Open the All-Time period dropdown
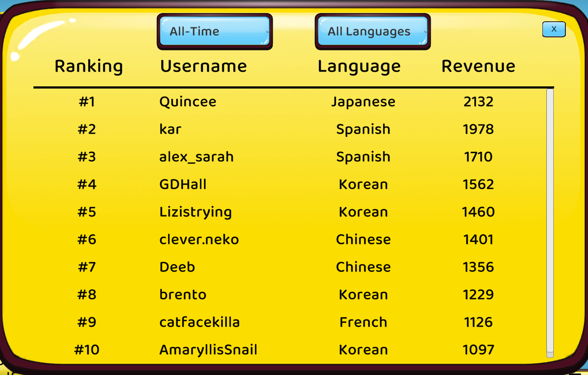 pos(215,31)
